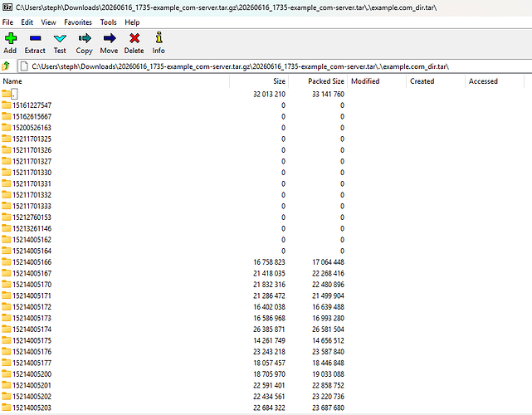The height and width of the screenshot is (415, 532).
Task: Sort by the Name column header
Action: click(115, 81)
